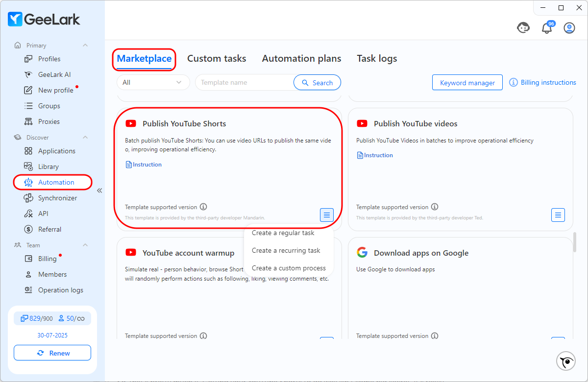Click YouTube logo on Publish YouTube videos card
Screen dimensions: 588x382
[x=362, y=123]
